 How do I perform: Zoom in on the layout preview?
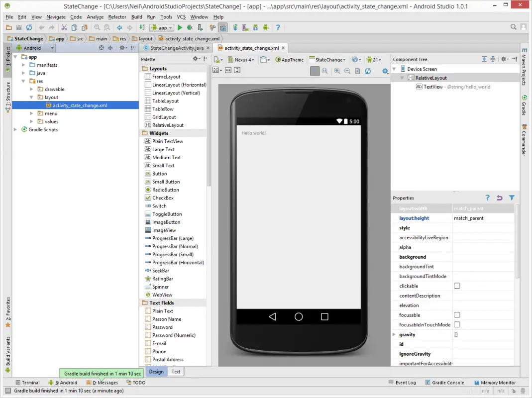tap(337, 71)
